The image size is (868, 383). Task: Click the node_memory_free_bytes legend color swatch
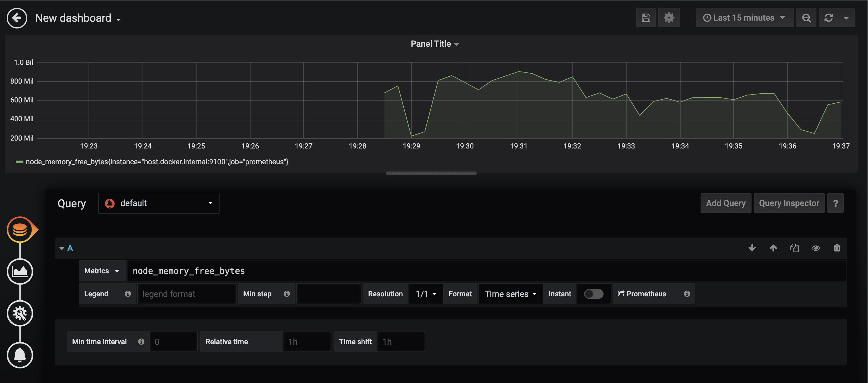tap(19, 162)
